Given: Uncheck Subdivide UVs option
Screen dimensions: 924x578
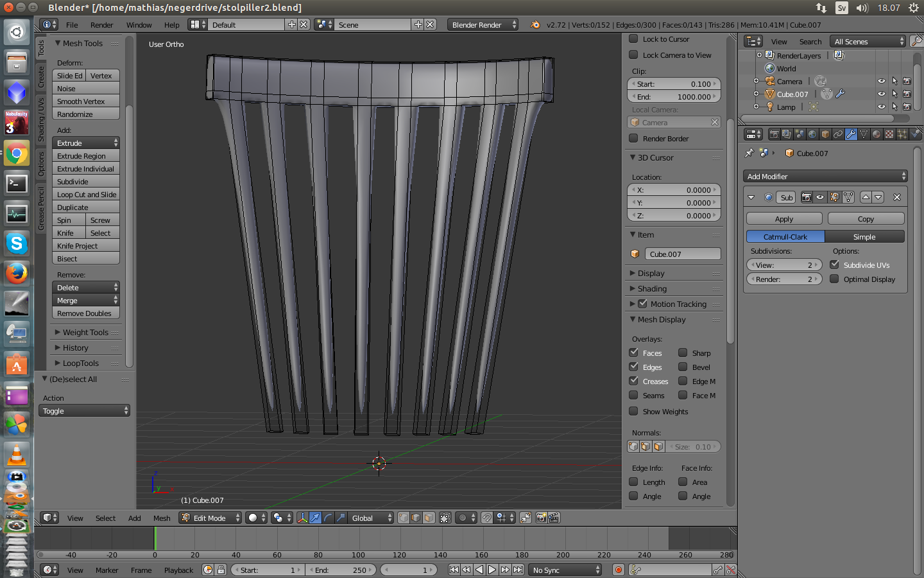Looking at the screenshot, I should click(x=834, y=265).
